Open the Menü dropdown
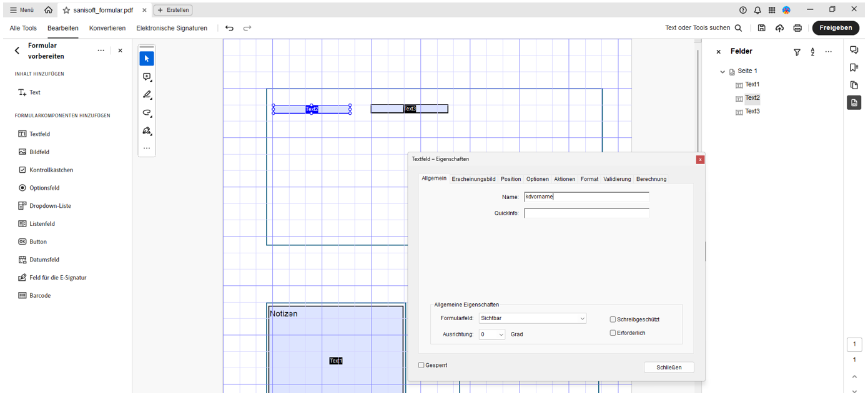The width and height of the screenshot is (868, 395). 22,10
